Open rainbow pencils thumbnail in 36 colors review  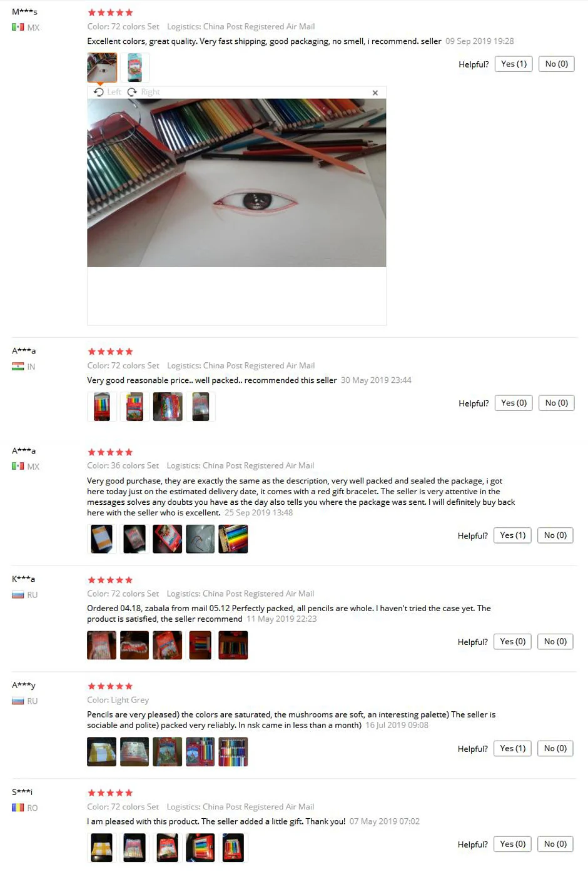(x=233, y=539)
